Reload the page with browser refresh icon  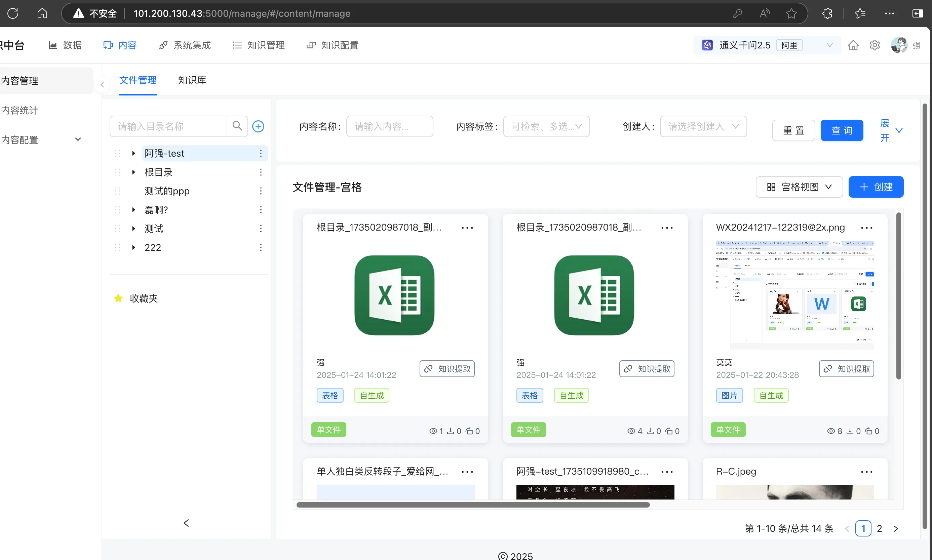(13, 13)
